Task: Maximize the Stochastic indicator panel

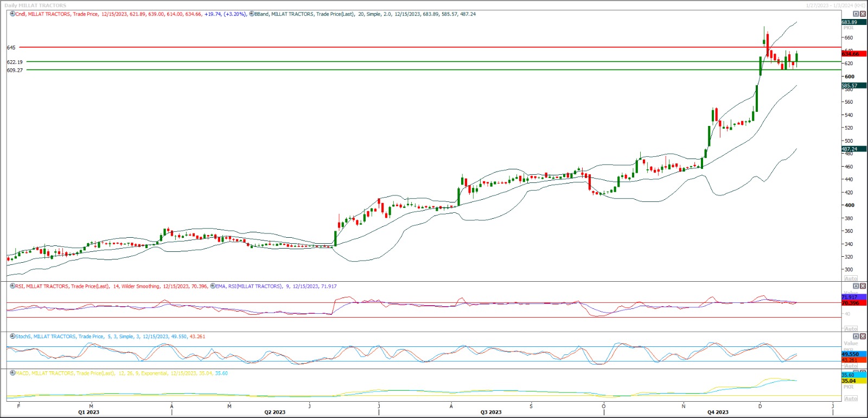Action: (856, 337)
